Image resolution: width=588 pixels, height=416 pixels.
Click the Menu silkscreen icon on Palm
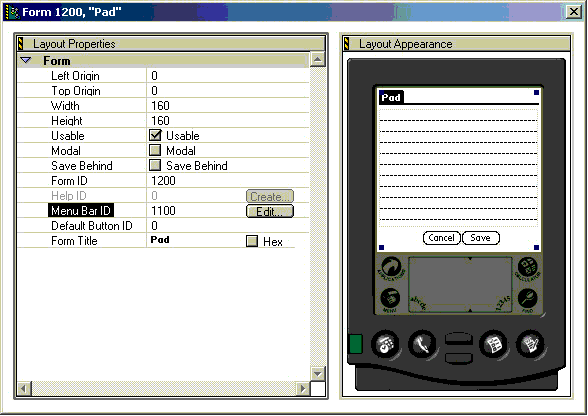pyautogui.click(x=390, y=300)
